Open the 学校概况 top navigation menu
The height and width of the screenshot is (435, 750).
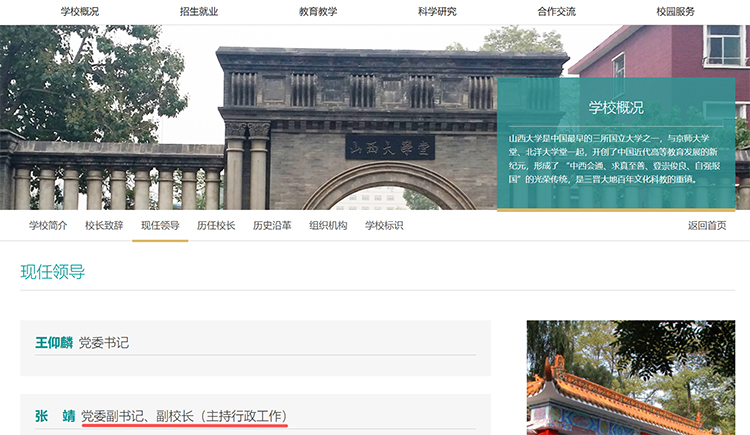click(x=80, y=11)
